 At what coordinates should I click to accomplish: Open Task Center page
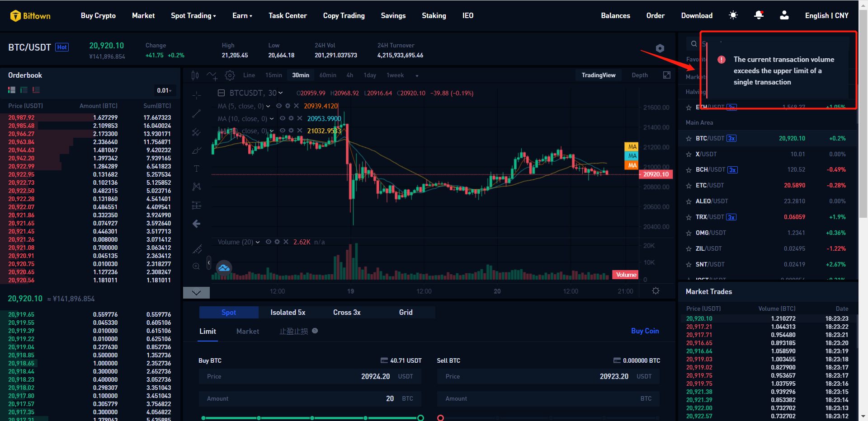point(288,15)
